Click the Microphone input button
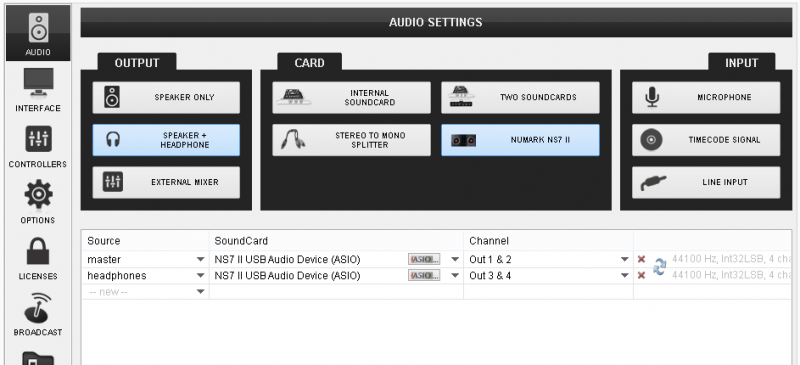The image size is (800, 365). [706, 98]
